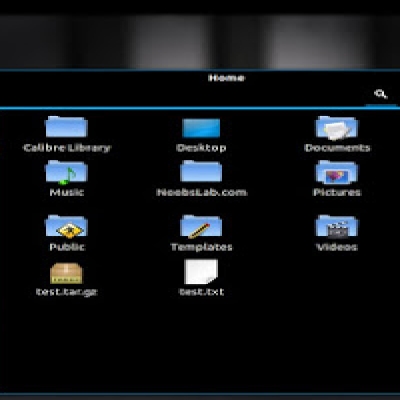Open the Desktop folder icon
This screenshot has height=400, width=400.
[x=201, y=128]
